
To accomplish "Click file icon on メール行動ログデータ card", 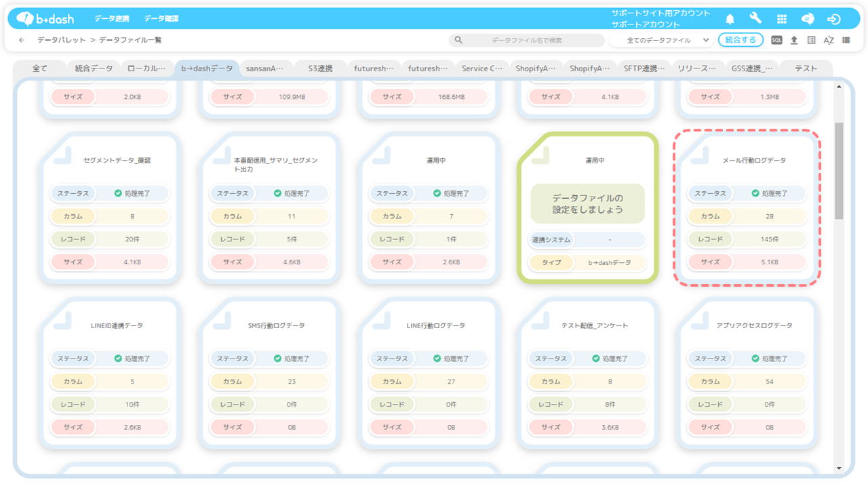I will 699,156.
